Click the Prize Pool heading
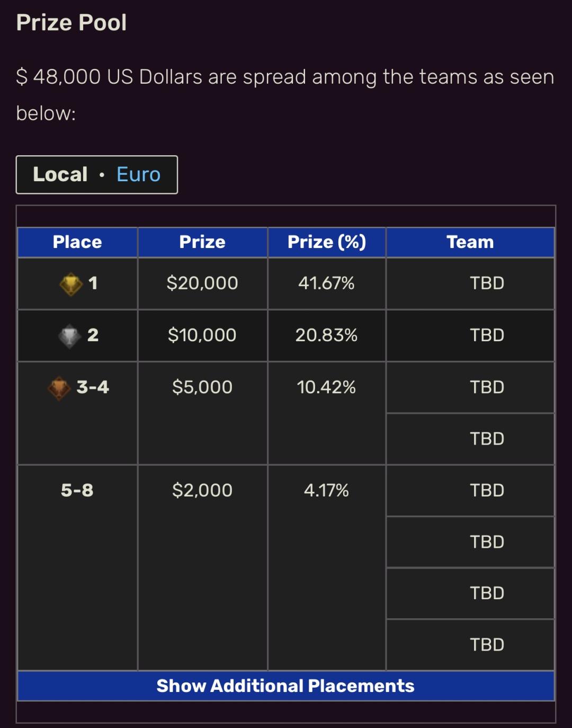This screenshot has height=728, width=572. click(x=71, y=23)
